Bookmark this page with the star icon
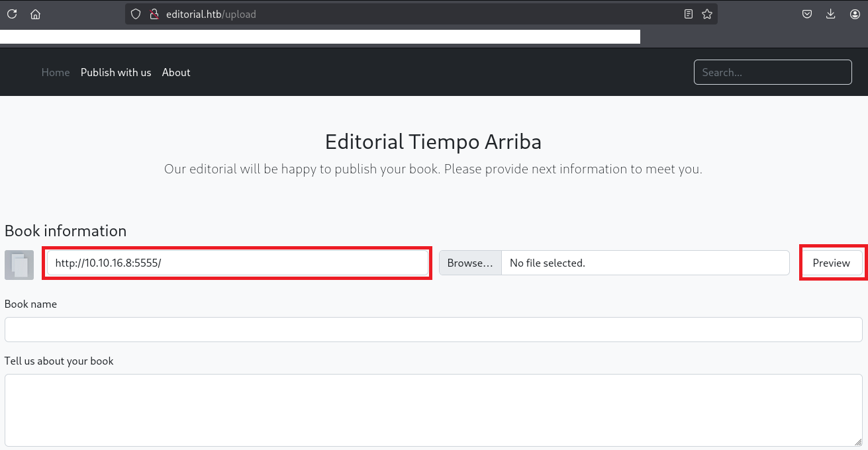Viewport: 868px width, 450px height. click(x=707, y=14)
